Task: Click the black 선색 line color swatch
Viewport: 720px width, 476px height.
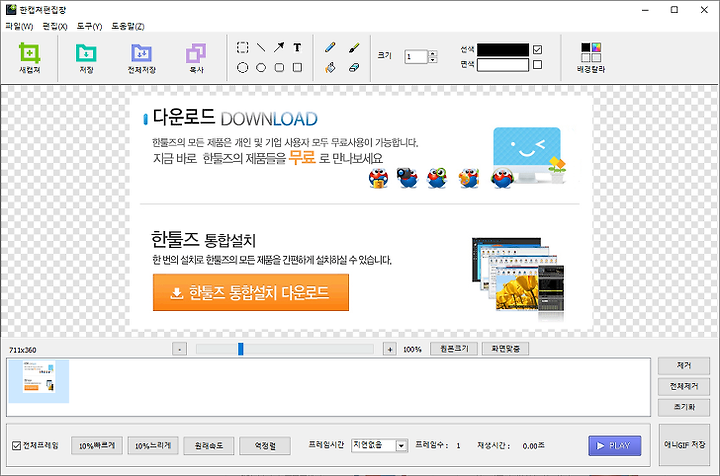Action: point(503,50)
